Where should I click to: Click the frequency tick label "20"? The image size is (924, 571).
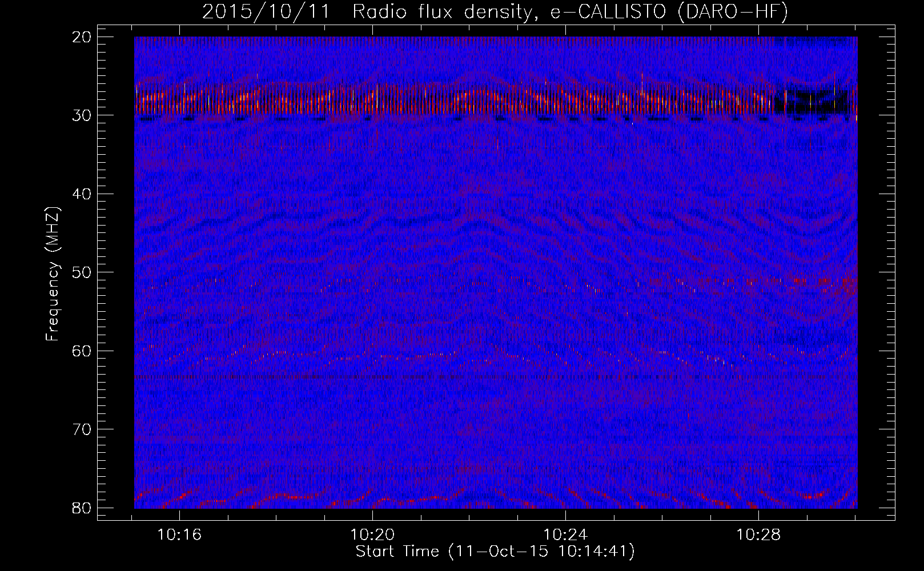point(82,37)
